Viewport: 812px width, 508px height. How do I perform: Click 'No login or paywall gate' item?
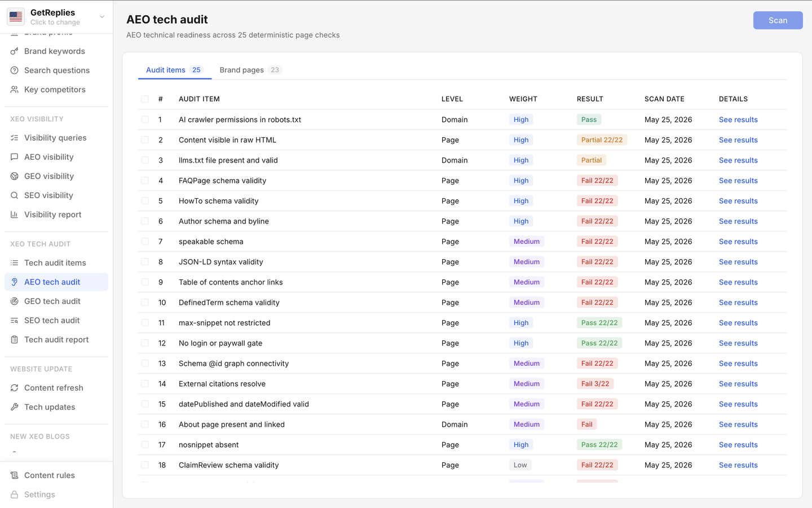(220, 343)
